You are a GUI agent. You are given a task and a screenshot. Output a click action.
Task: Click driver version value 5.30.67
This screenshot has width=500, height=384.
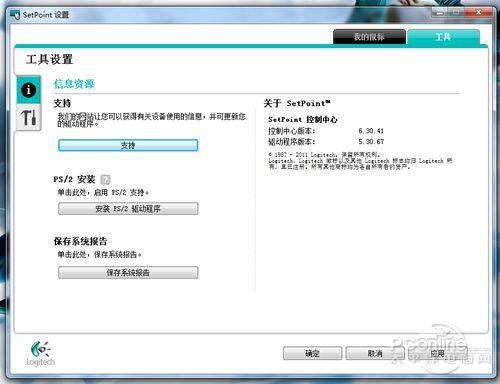point(371,142)
